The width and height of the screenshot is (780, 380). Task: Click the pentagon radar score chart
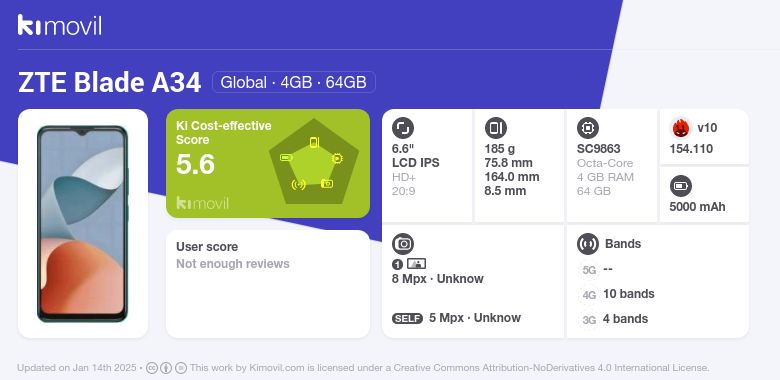pyautogui.click(x=313, y=162)
